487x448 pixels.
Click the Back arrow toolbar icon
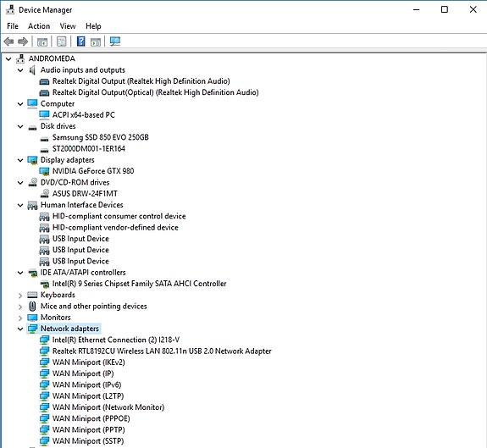coord(8,41)
